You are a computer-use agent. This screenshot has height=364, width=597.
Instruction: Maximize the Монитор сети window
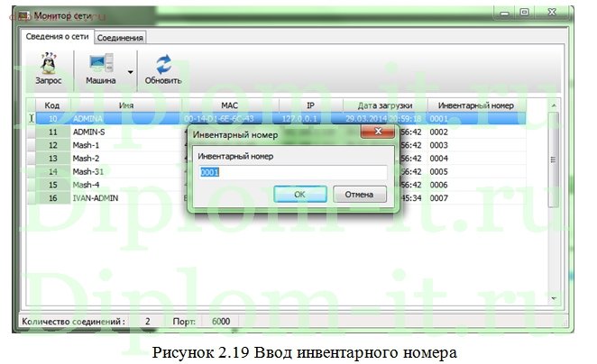point(525,13)
